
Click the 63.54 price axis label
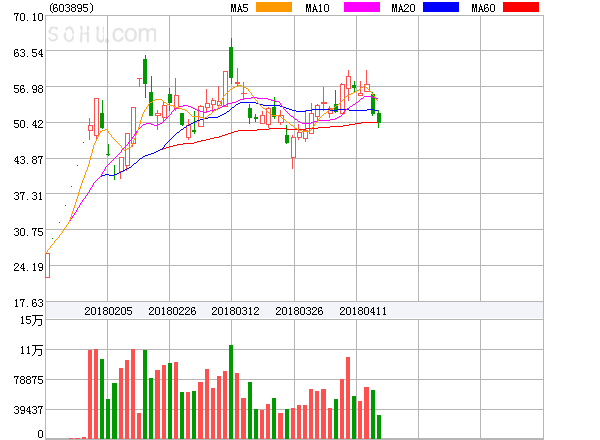[x=29, y=53]
